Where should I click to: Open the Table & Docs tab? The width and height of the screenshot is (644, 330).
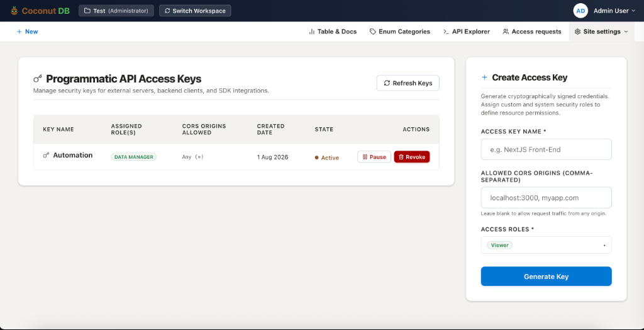click(x=333, y=31)
